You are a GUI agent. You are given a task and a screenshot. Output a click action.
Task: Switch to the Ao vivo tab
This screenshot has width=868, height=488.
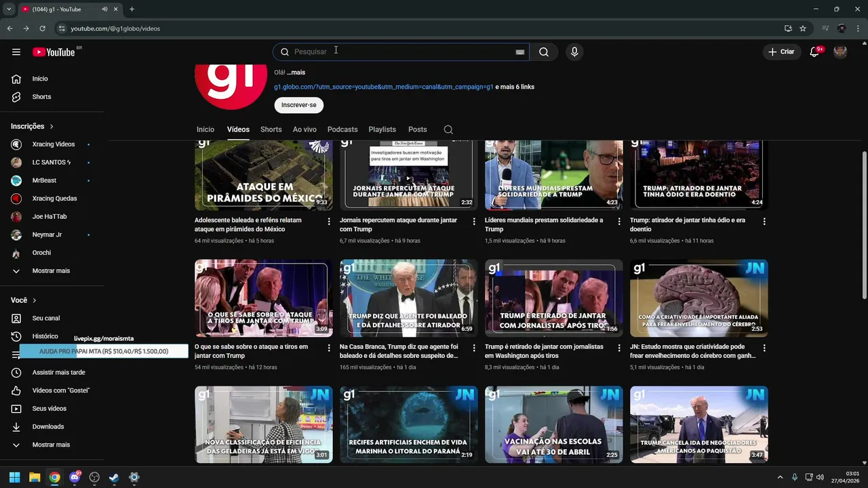[304, 129]
